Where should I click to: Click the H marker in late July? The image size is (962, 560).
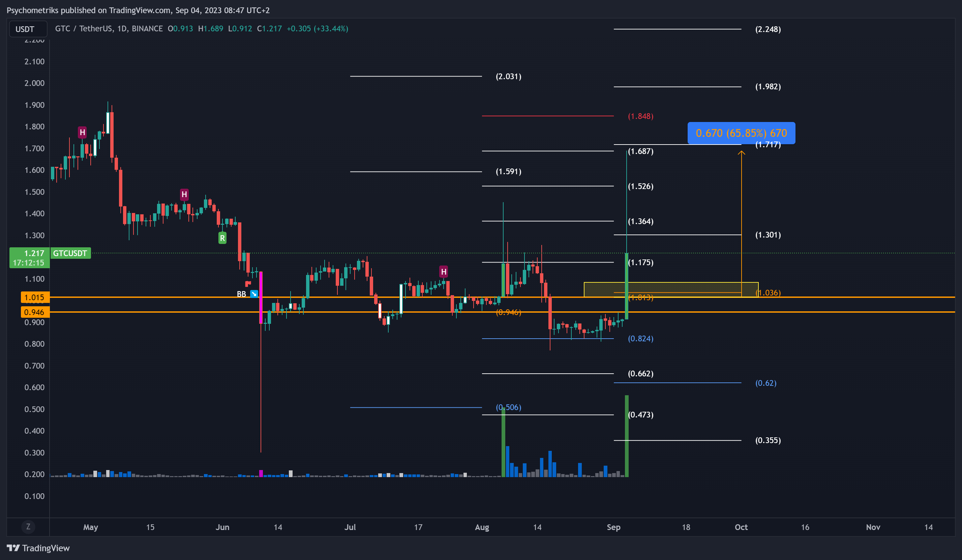click(443, 272)
